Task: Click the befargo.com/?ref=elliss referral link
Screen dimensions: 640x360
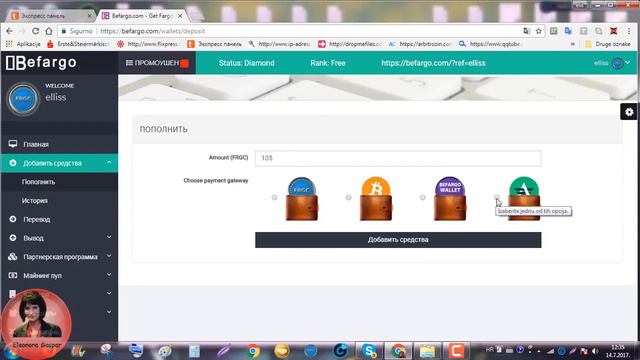Action: [x=433, y=63]
